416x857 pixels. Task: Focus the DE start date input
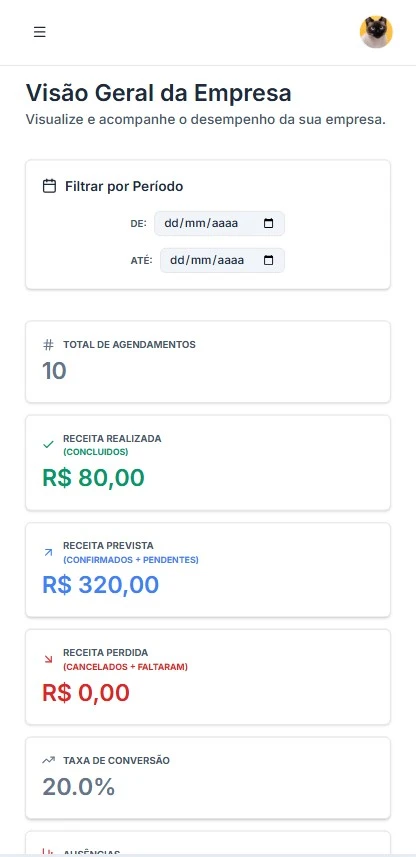[219, 224]
